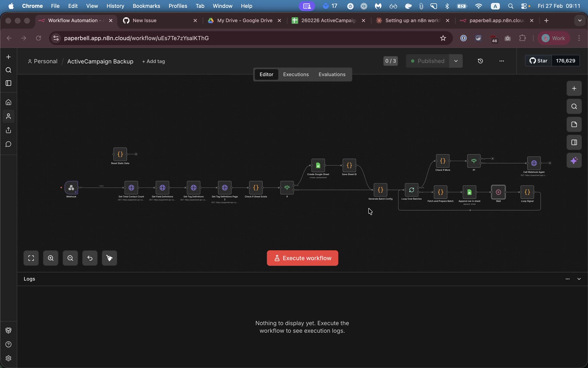This screenshot has width=588, height=368.
Task: Switch to the Executions tab
Action: point(296,74)
